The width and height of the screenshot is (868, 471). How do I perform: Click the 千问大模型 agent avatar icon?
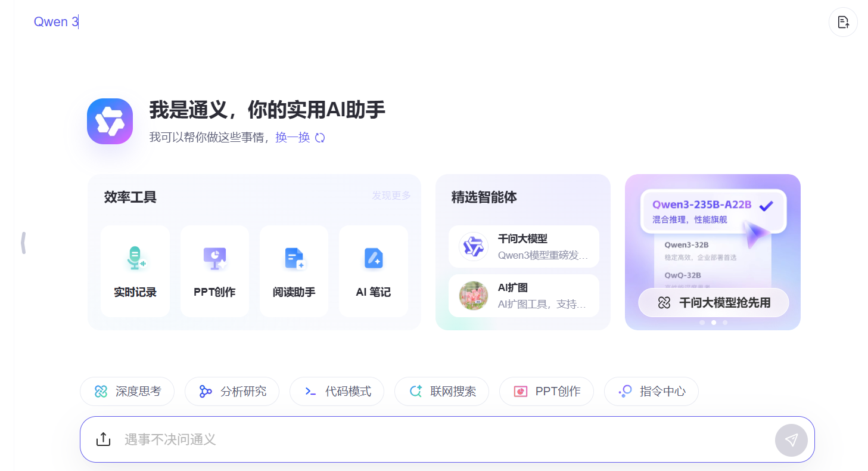pyautogui.click(x=474, y=247)
